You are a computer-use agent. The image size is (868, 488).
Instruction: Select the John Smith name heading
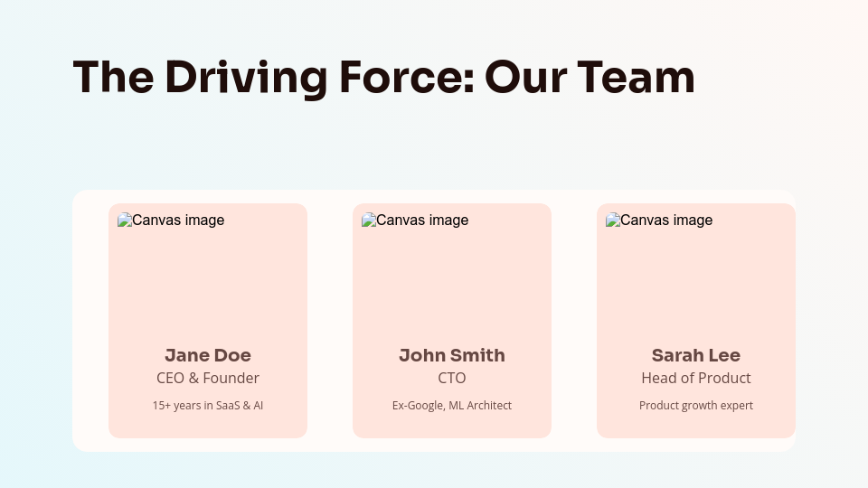tap(452, 355)
